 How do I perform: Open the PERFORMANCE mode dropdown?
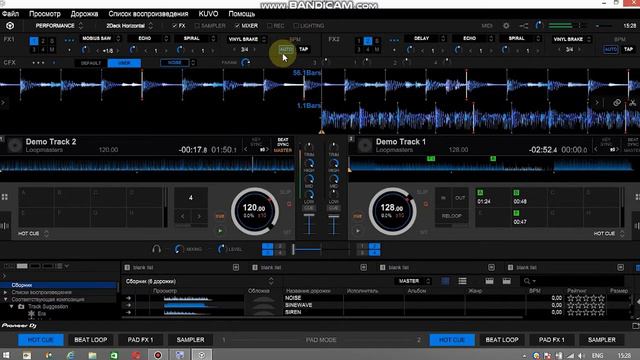[x=59, y=26]
